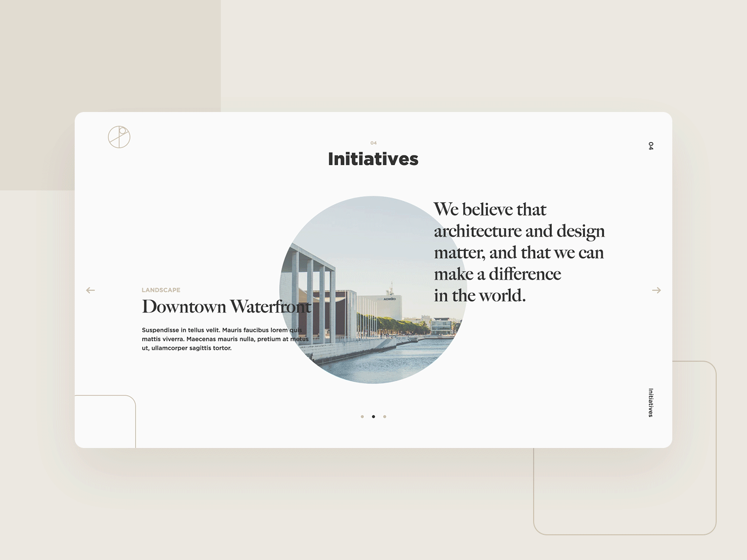Open the slide navigator using the right chevron arrow
This screenshot has width=747, height=560.
pyautogui.click(x=655, y=290)
